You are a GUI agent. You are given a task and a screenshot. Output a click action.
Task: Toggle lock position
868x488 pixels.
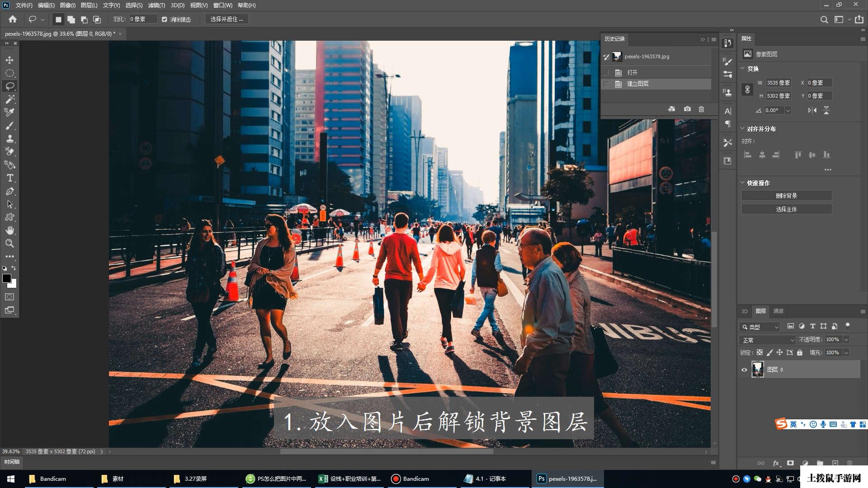779,352
